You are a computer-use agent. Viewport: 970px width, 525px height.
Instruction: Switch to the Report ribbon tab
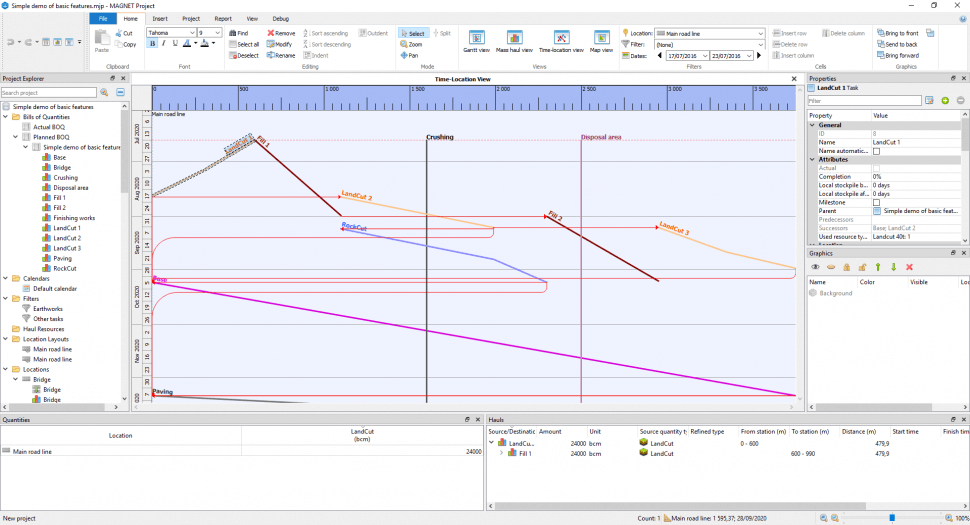222,18
